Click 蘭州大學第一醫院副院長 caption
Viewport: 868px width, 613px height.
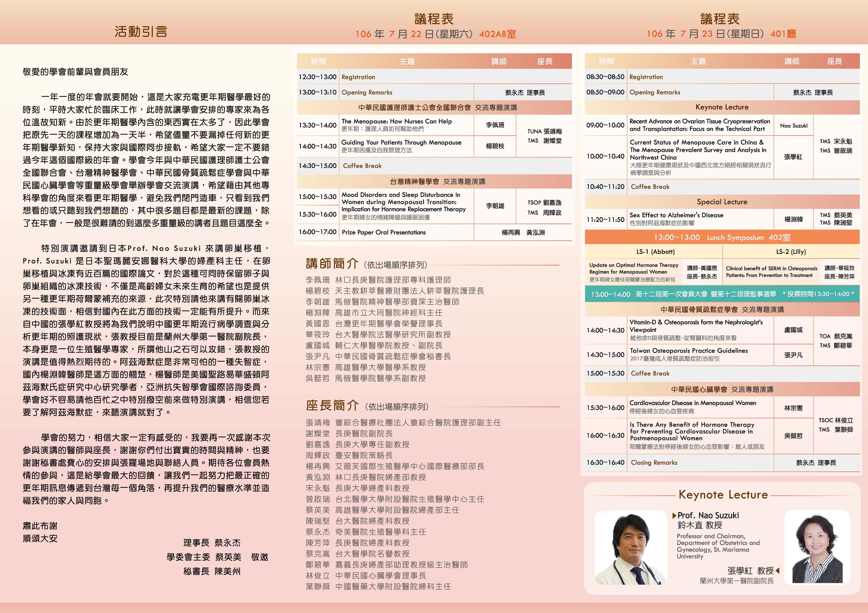(736, 581)
